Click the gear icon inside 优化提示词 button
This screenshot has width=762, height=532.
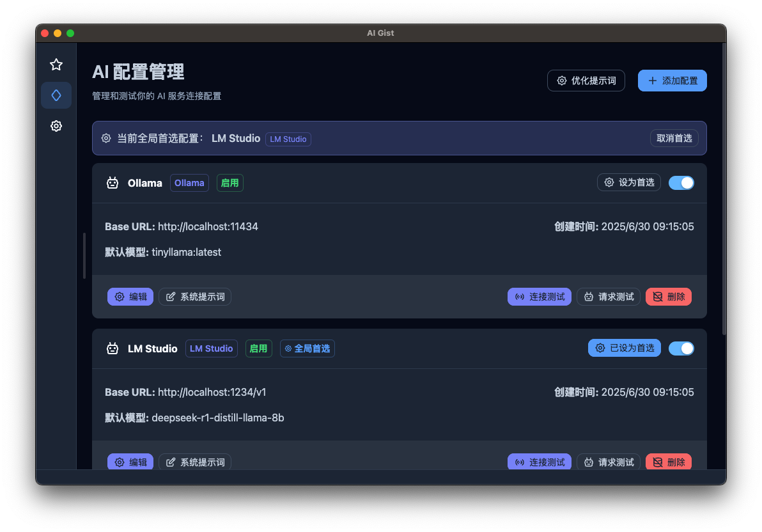[562, 80]
